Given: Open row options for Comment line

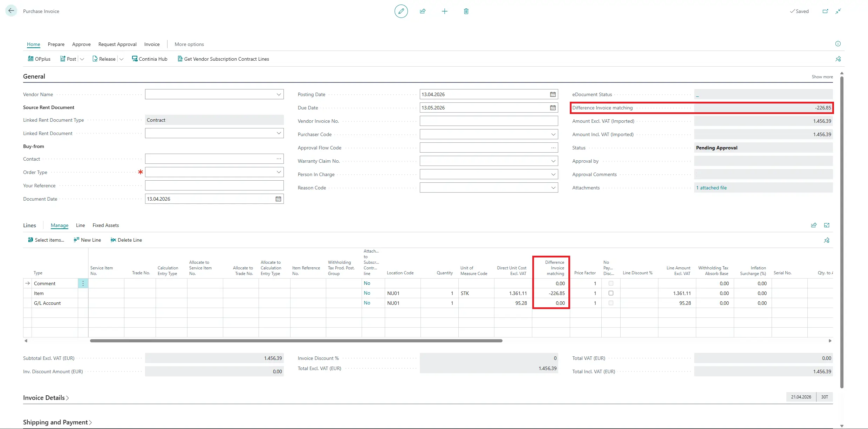Looking at the screenshot, I should tap(83, 283).
